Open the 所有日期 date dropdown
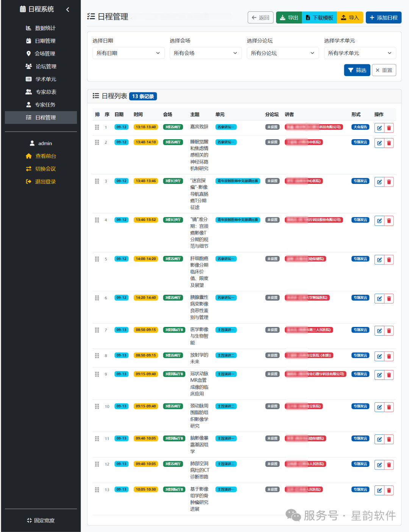The image size is (409, 532). pos(128,53)
